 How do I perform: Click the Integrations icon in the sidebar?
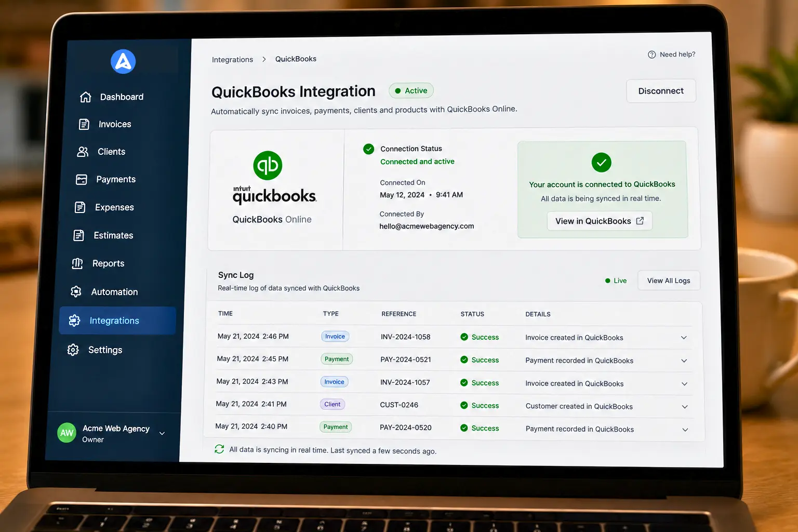[74, 321]
